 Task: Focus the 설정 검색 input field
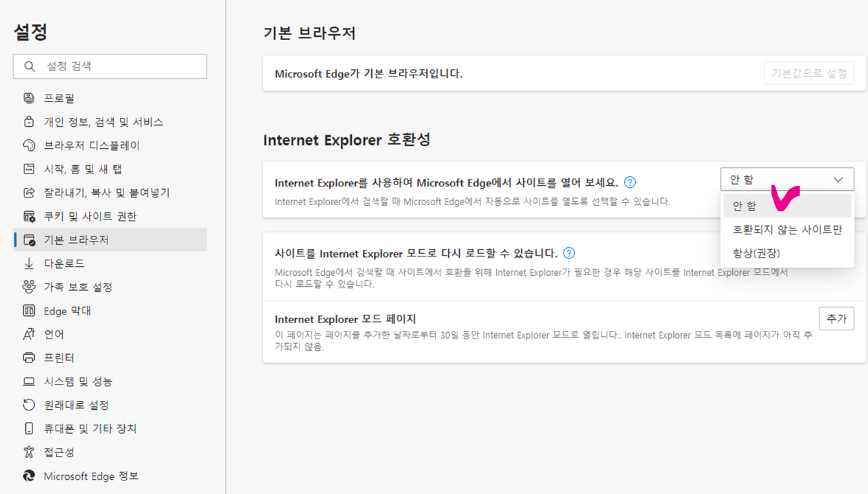coord(110,66)
